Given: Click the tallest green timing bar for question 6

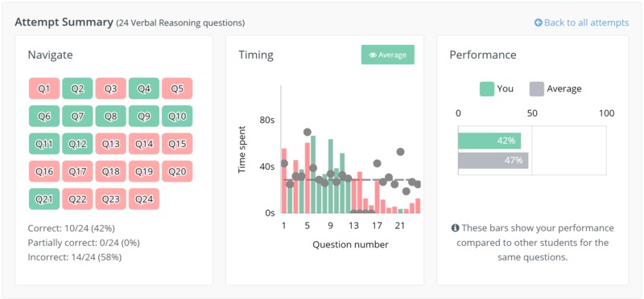Looking at the screenshot, I should pyautogui.click(x=313, y=174).
